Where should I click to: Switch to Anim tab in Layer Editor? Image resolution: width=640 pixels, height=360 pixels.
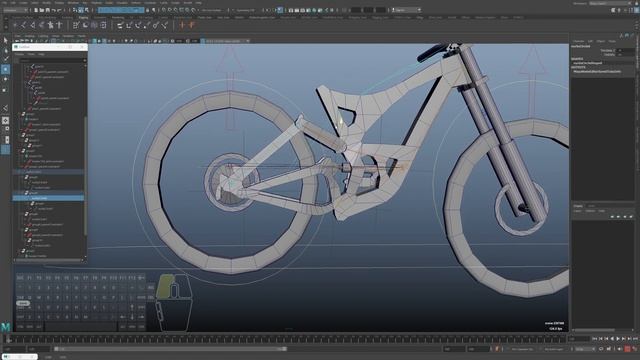(x=591, y=206)
